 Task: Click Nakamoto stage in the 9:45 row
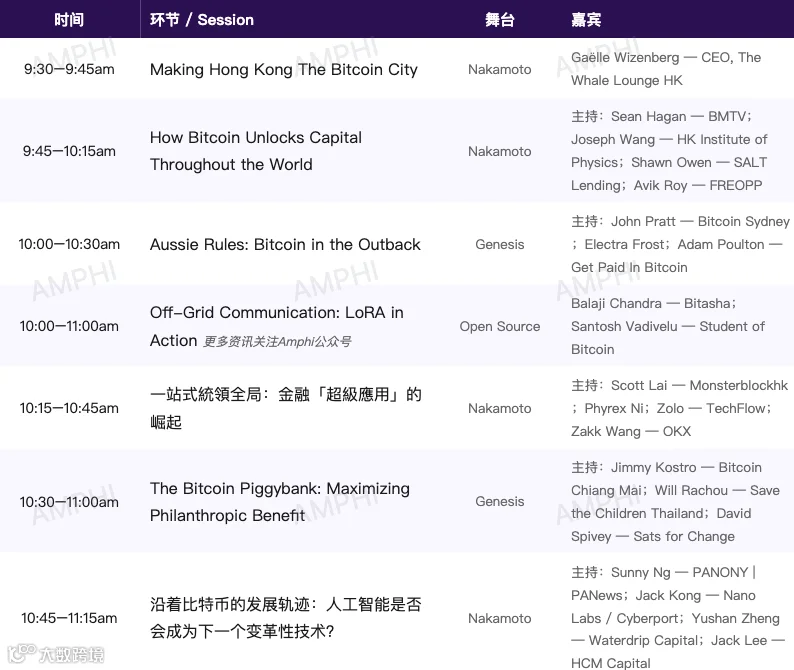[500, 151]
